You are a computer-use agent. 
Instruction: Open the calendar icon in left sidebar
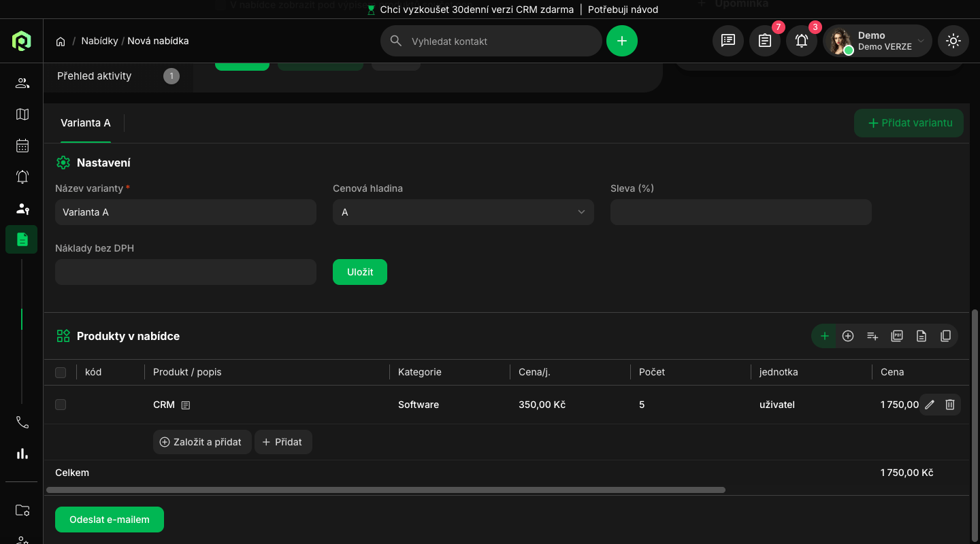(x=22, y=146)
